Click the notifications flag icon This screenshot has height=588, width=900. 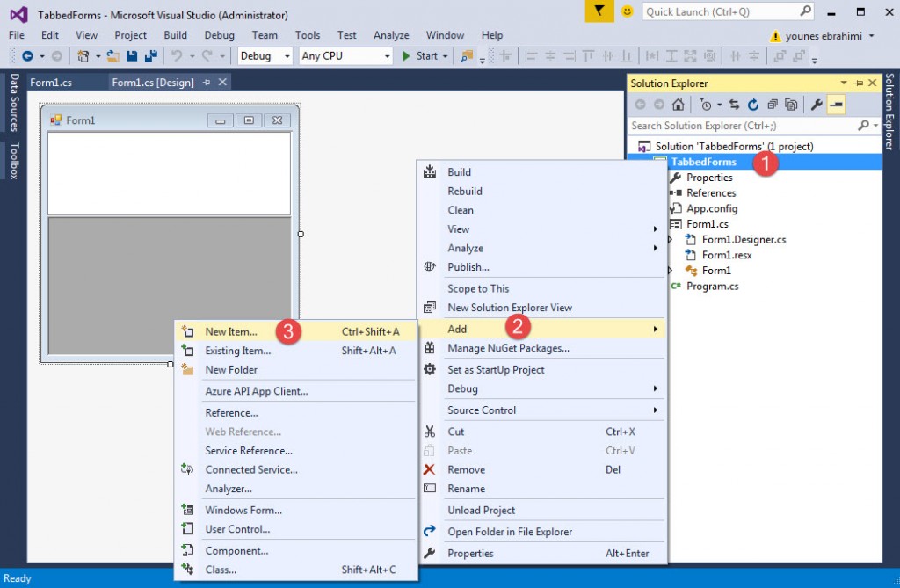coord(599,11)
